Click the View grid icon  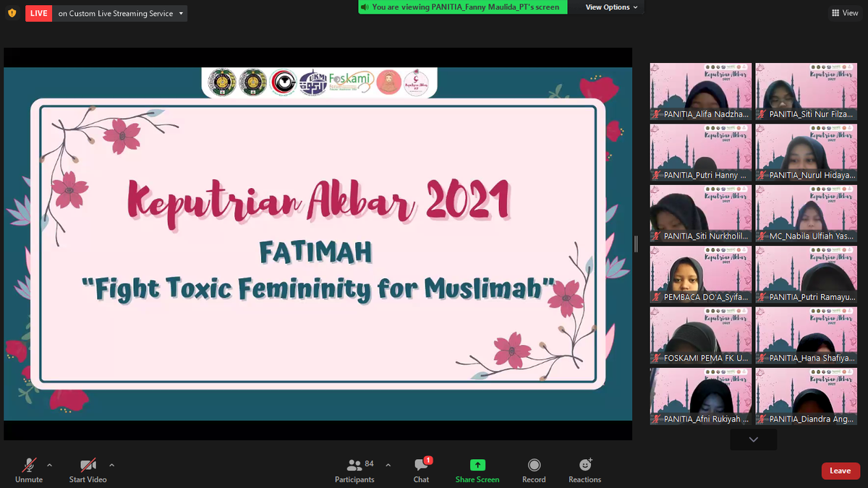coord(845,13)
